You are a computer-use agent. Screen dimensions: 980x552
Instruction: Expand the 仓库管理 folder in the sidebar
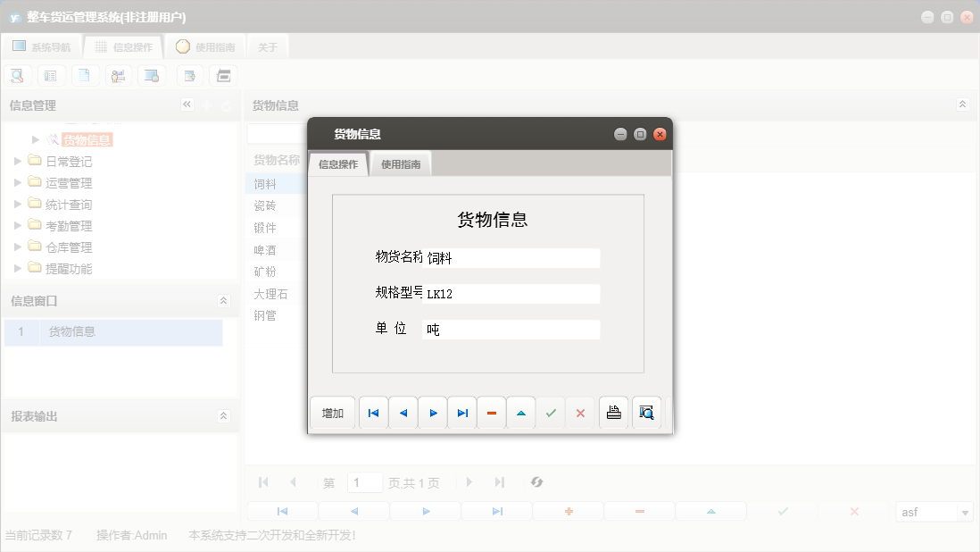(18, 247)
